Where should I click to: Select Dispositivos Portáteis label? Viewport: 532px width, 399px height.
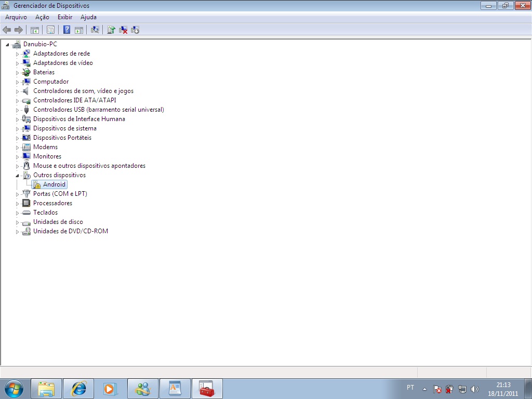click(62, 138)
